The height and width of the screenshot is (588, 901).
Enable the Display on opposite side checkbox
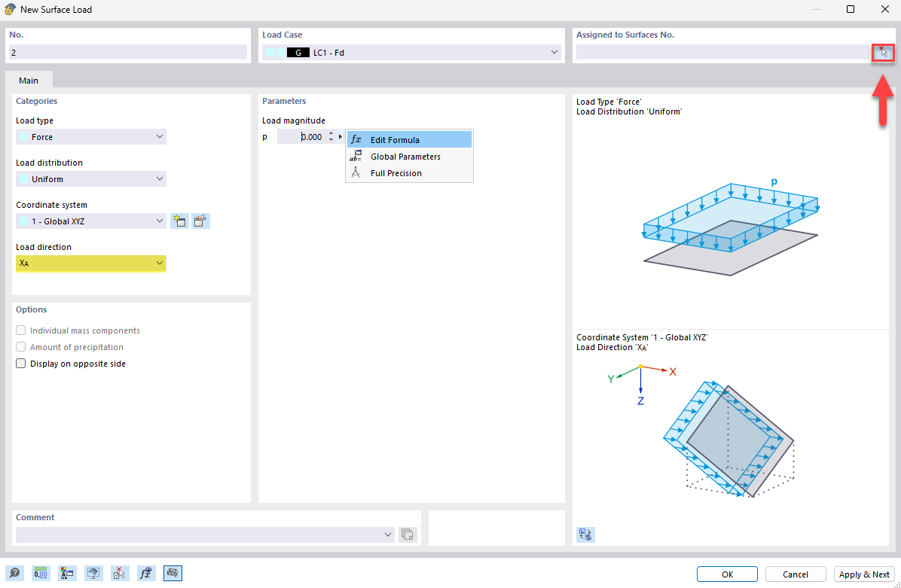click(x=20, y=363)
